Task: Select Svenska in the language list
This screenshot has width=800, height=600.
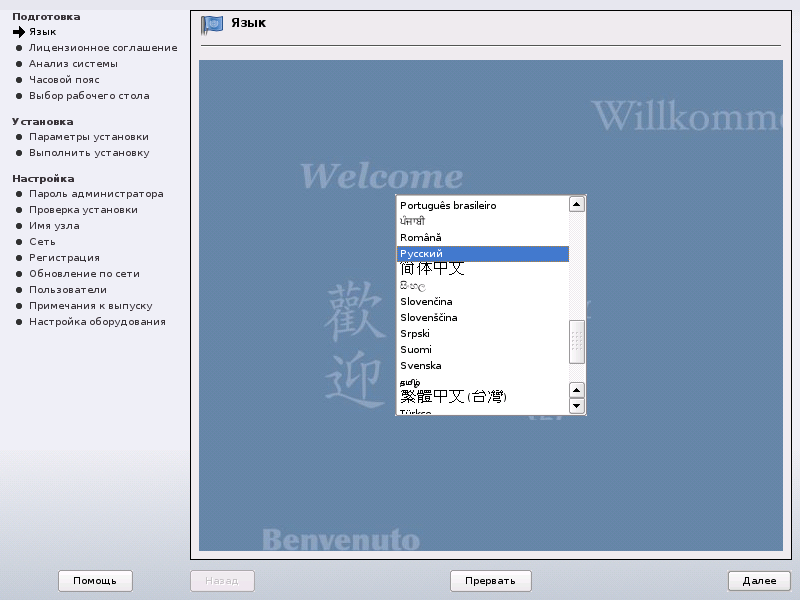Action: (x=420, y=365)
